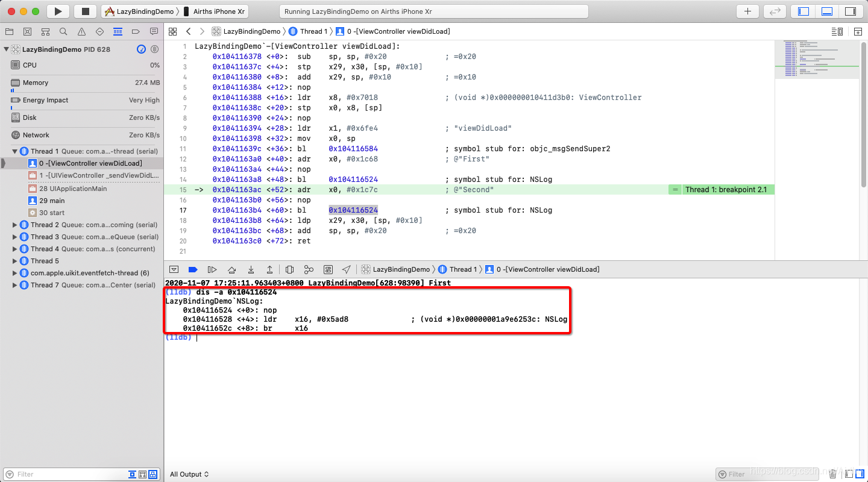Click the Simulate Location arrow icon
The height and width of the screenshot is (482, 868).
[x=346, y=269]
